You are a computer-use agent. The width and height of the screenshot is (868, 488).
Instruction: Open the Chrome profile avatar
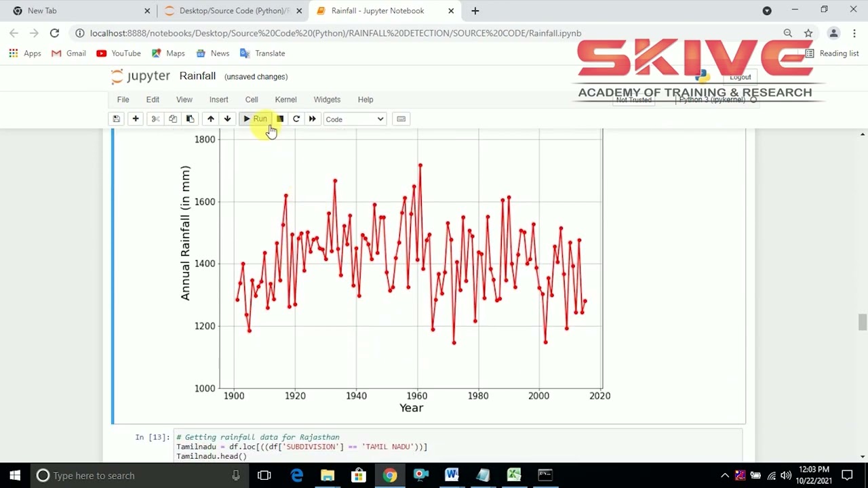(833, 33)
